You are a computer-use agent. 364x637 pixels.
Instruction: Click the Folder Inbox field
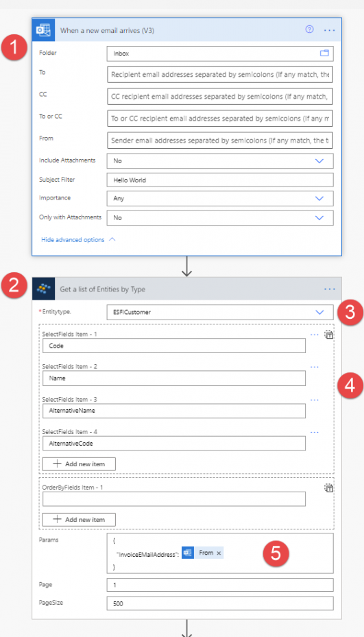point(220,53)
